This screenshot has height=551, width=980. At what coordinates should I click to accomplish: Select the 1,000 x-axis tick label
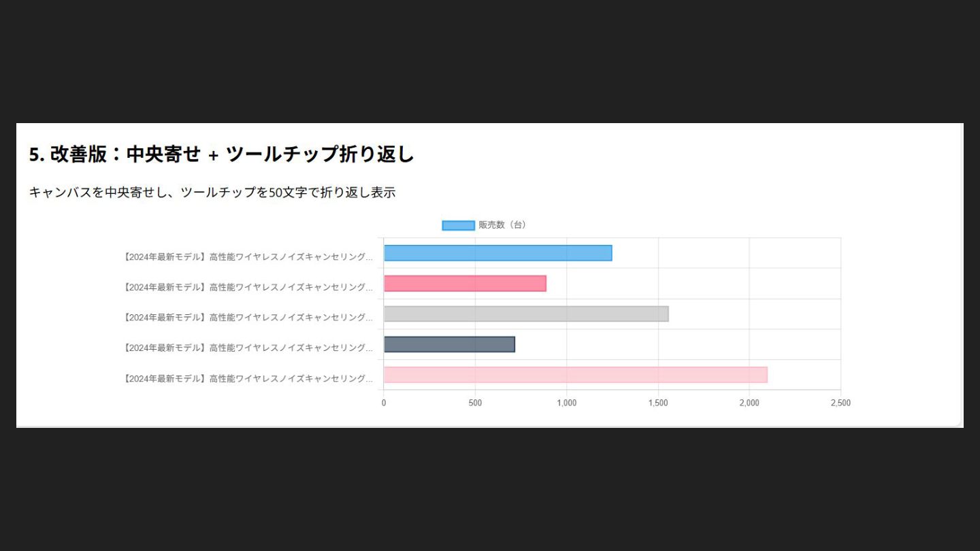[566, 403]
